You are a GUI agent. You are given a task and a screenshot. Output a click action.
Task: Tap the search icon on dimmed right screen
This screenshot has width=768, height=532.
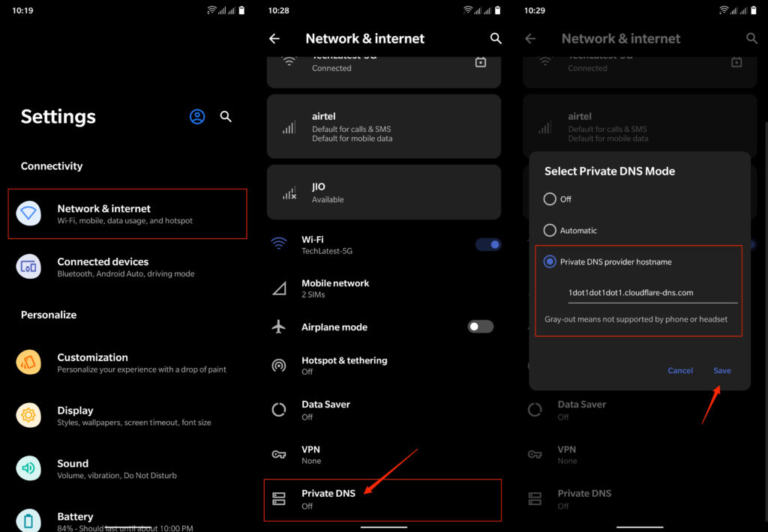[x=751, y=39]
